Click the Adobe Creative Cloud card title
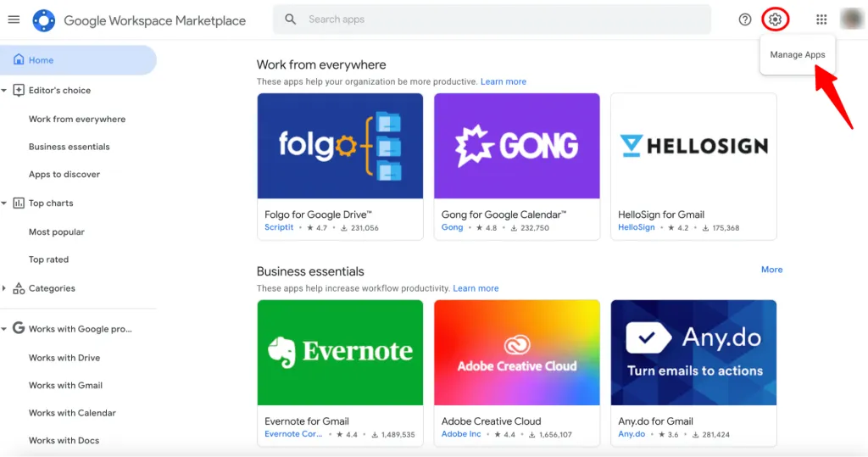This screenshot has width=868, height=457. (491, 421)
